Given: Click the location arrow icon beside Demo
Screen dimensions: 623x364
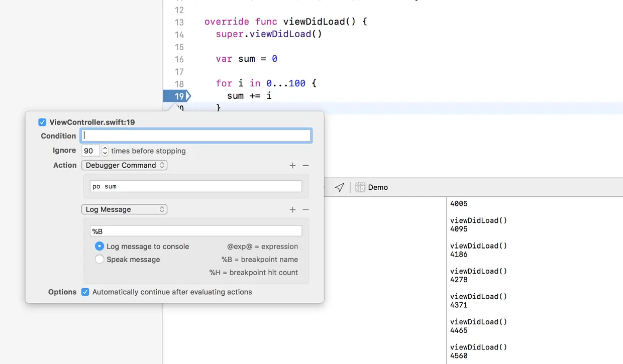Looking at the screenshot, I should coord(340,187).
